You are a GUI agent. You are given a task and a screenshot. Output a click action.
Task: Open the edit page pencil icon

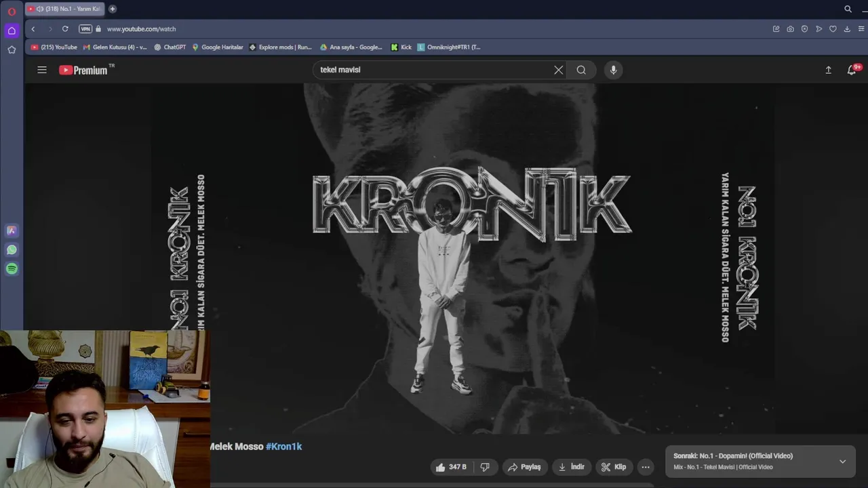click(x=776, y=29)
